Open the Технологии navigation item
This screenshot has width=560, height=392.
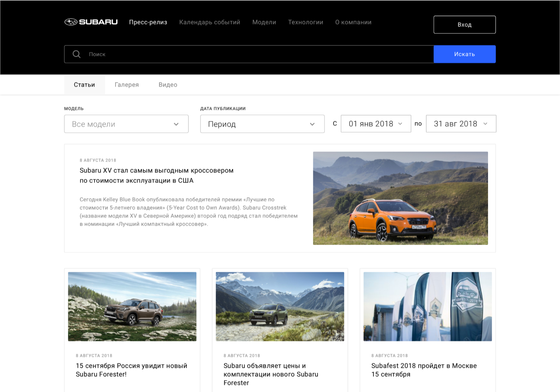[x=305, y=22]
